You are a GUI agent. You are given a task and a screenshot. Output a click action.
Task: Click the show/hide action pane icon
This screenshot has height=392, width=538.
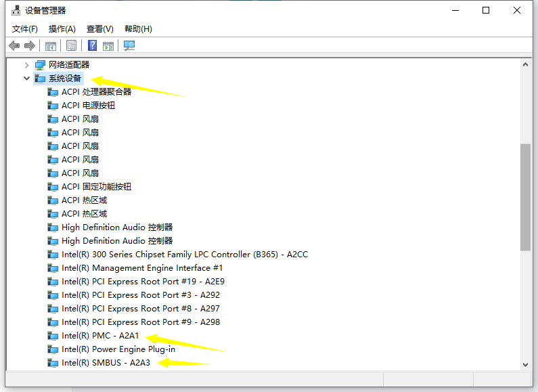108,45
